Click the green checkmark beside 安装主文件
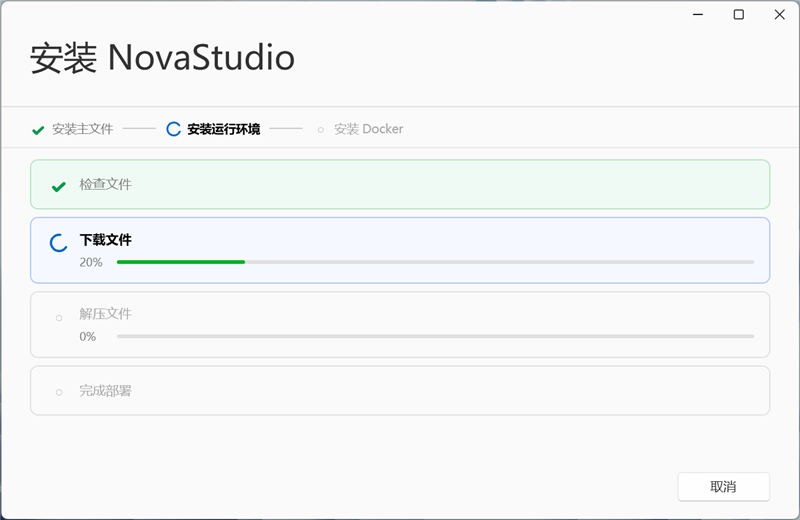Image resolution: width=800 pixels, height=520 pixels. pos(38,130)
